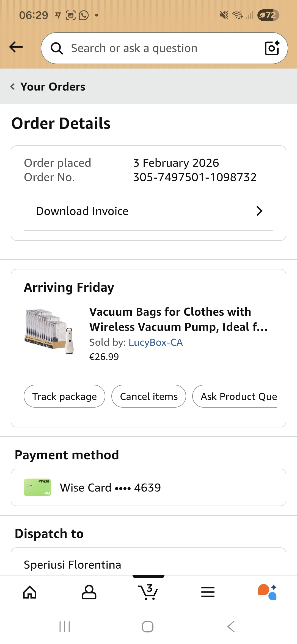The width and height of the screenshot is (297, 644).
Task: Open the LucyBox-CA seller link
Action: (x=156, y=342)
